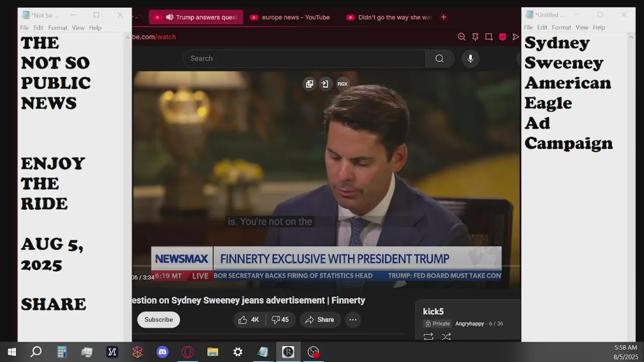Viewport: 644px width, 362px height.
Task: Open the three-dot more actions menu
Action: coord(353,320)
